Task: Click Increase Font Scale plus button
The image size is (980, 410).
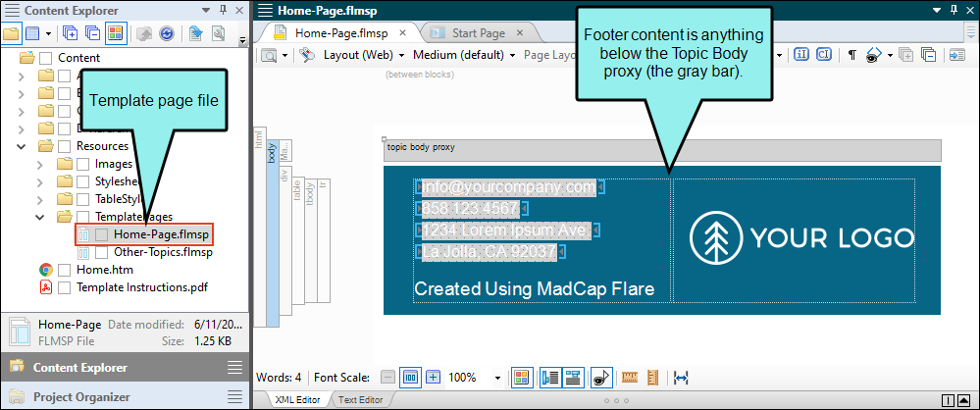Action: [x=434, y=378]
